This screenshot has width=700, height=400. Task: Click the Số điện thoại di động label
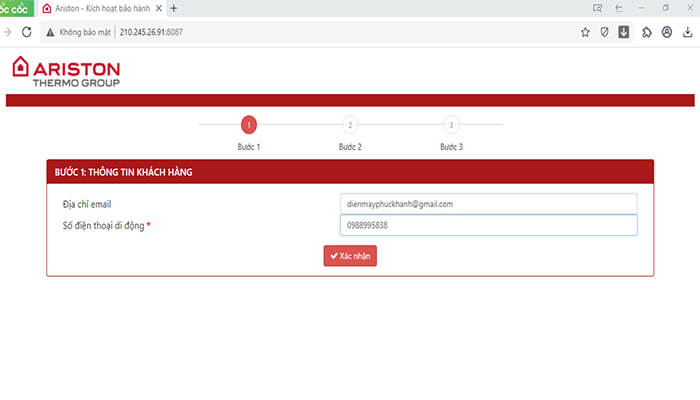click(x=104, y=226)
